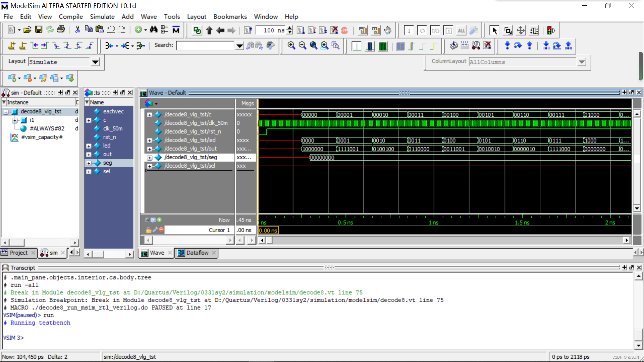Click the Insert Cursor toolbar icon
The image size is (644, 362).
tap(12, 46)
